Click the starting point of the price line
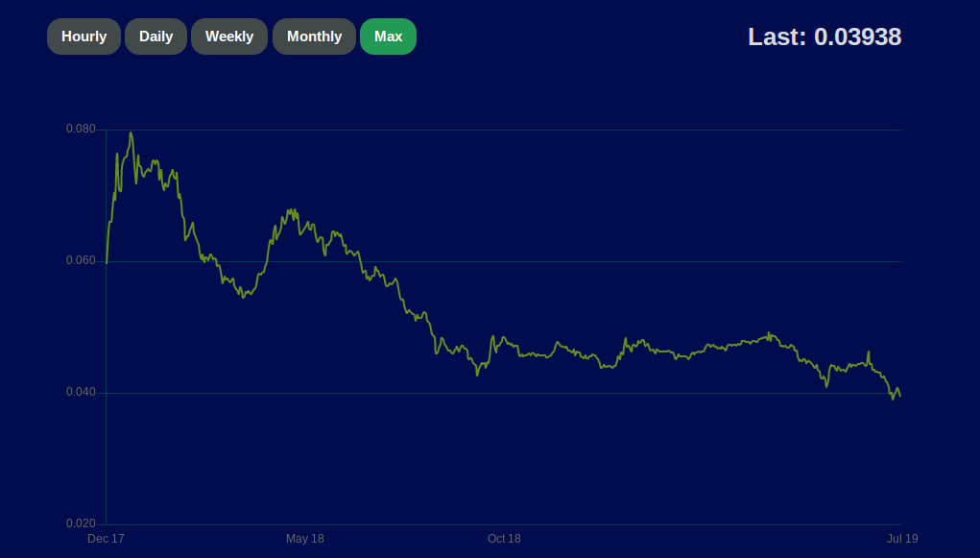 pos(107,261)
